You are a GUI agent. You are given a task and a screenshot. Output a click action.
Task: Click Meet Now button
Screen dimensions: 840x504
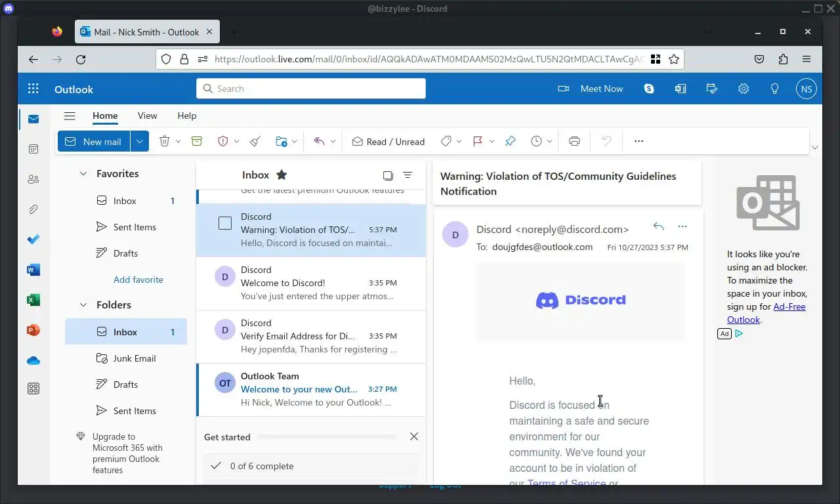pos(590,89)
